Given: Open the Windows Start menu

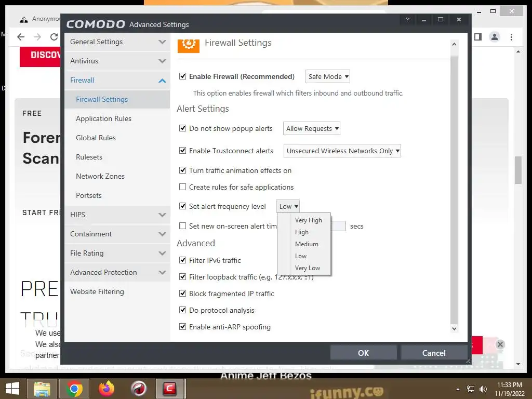Looking at the screenshot, I should coord(12,389).
